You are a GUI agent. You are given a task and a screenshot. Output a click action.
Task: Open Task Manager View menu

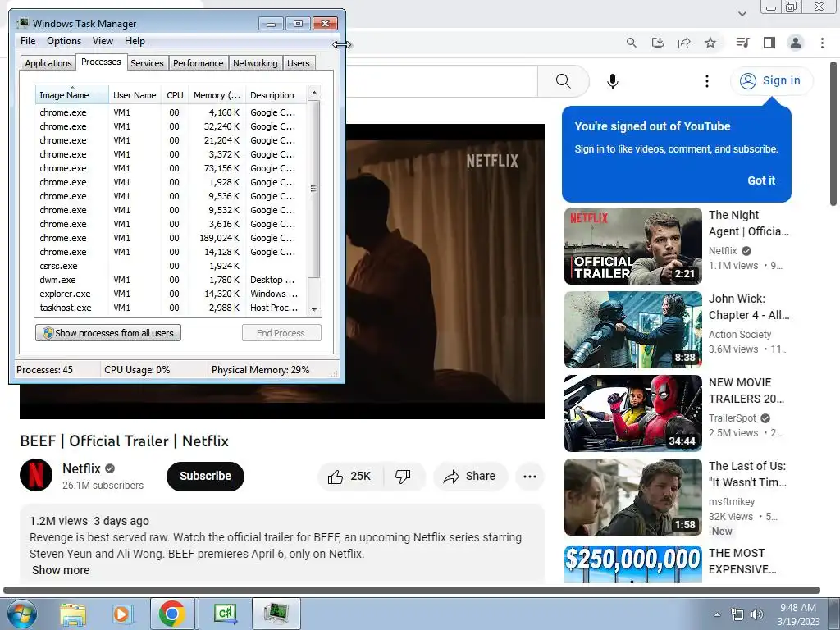click(103, 41)
